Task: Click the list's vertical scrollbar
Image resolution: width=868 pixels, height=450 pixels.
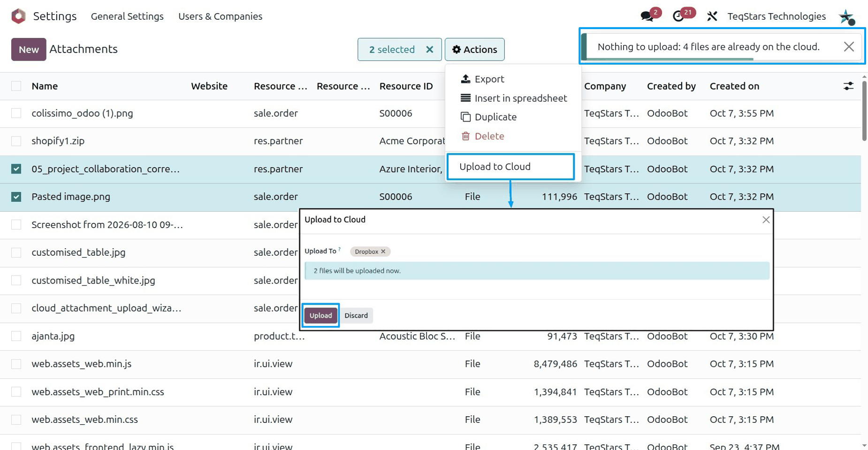Action: click(864, 111)
